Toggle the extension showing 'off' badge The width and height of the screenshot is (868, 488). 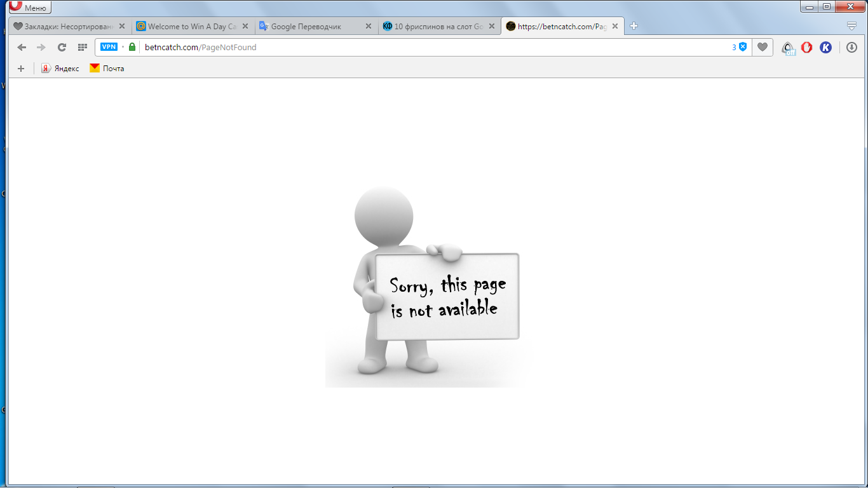coord(788,48)
